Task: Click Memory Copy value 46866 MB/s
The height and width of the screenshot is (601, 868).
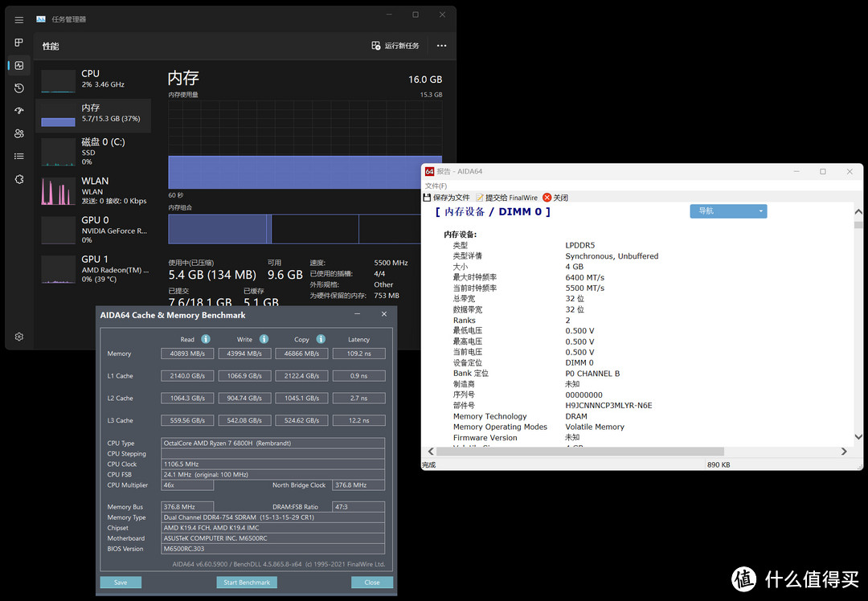Action: (x=301, y=353)
